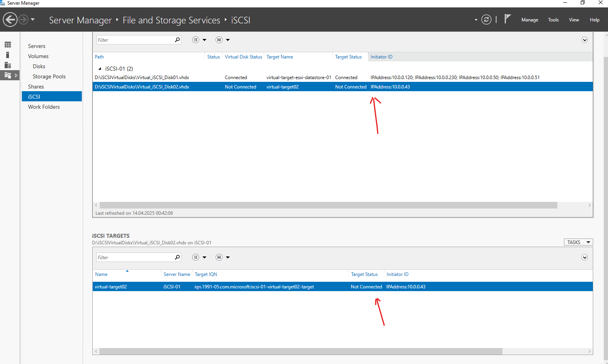
Task: Click the File and Storage Services sidebar icon
Action: coord(8,75)
